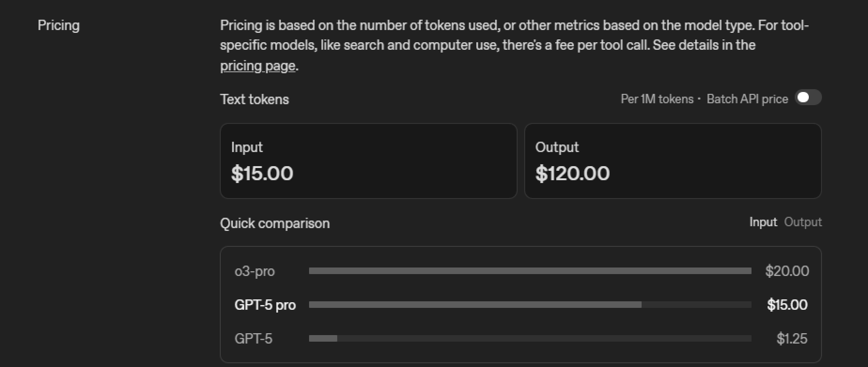Screen dimensions: 868x367
Task: Click the GPT-5 pro comparison bar
Action: tap(475, 305)
